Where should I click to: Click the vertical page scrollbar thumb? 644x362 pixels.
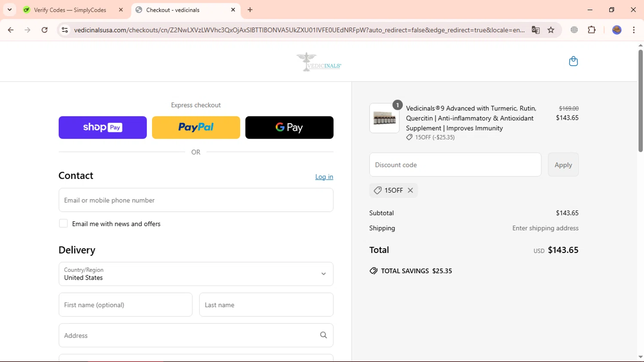(x=641, y=101)
